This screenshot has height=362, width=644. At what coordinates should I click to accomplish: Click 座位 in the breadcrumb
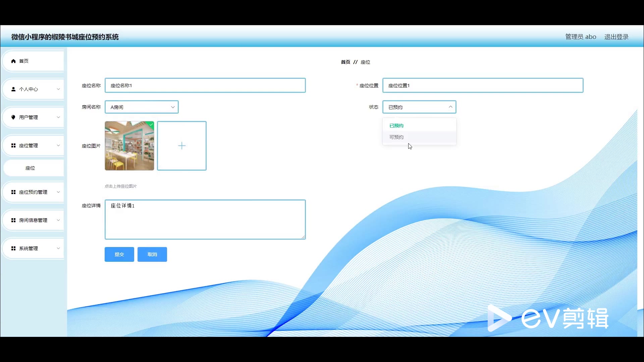[x=366, y=62]
